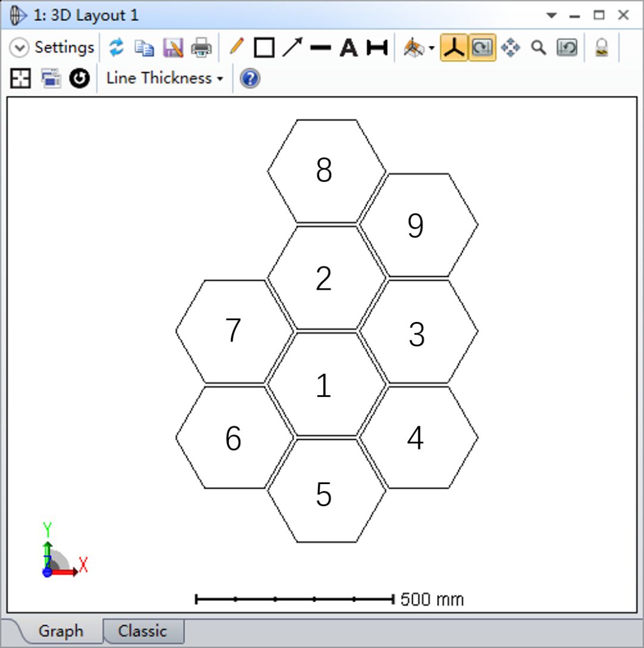The height and width of the screenshot is (648, 644).
Task: Click the Copy to clipboard icon
Action: 144,48
